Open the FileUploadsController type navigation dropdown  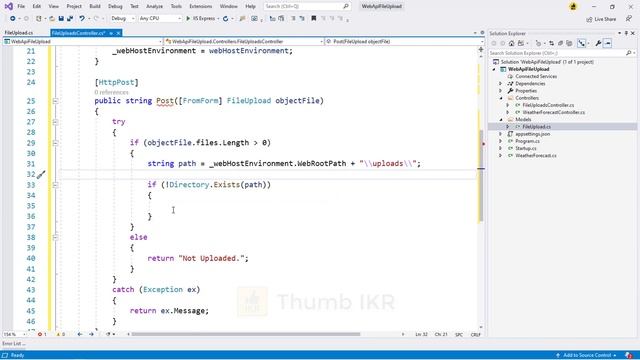(x=244, y=42)
